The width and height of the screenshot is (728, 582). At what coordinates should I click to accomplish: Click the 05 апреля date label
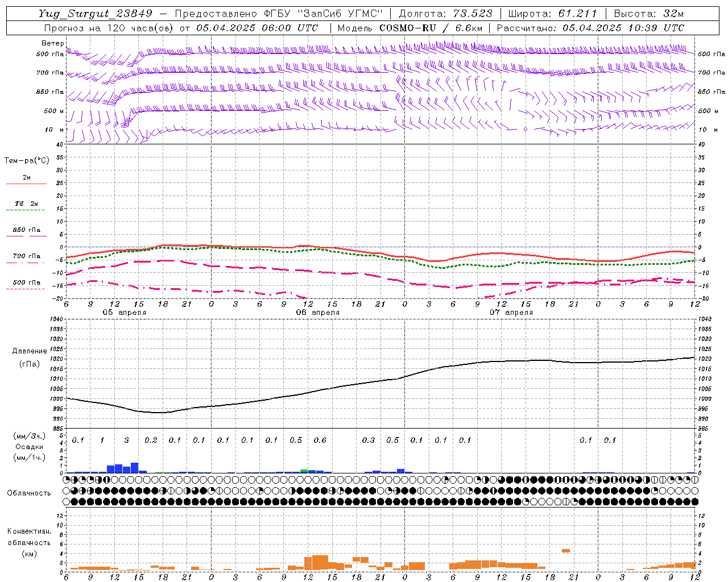[124, 313]
